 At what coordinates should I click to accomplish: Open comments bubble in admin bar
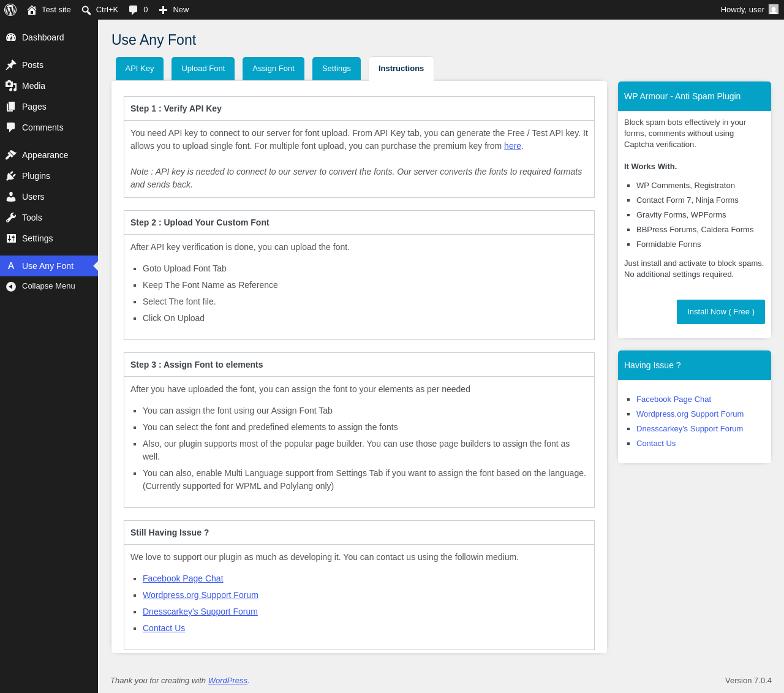(134, 10)
